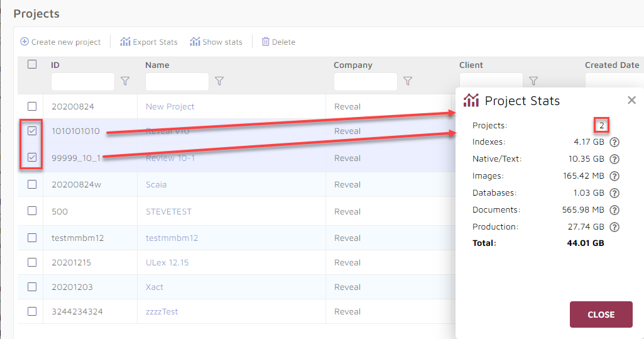Focus the Client filter input field
The image size is (644, 339).
point(491,80)
